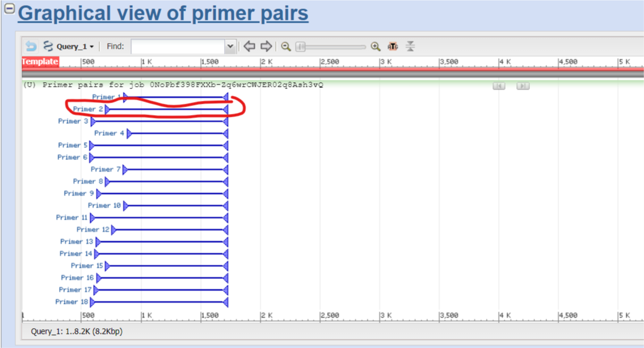Select the Primer 2 pair line

pyautogui.click(x=167, y=109)
